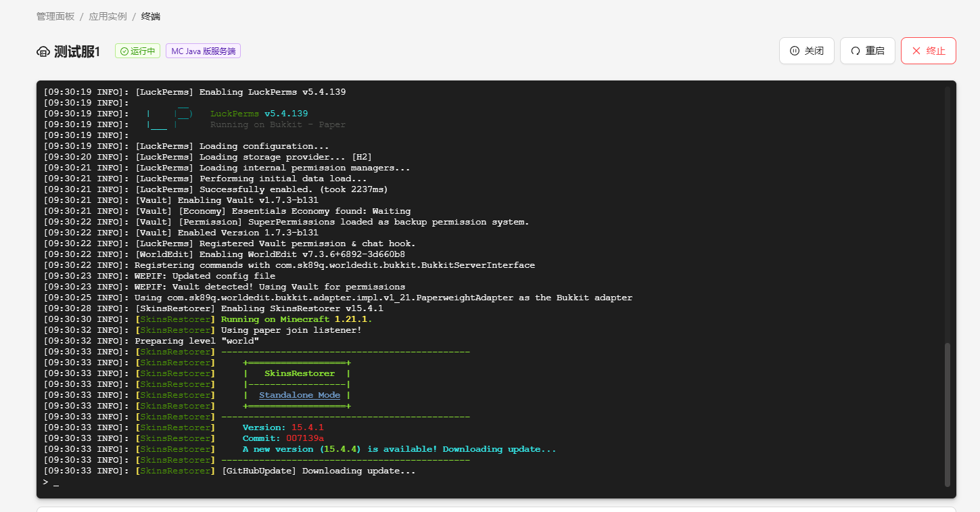The width and height of the screenshot is (980, 512).
Task: Click the 运行中 status badge
Action: 137,51
